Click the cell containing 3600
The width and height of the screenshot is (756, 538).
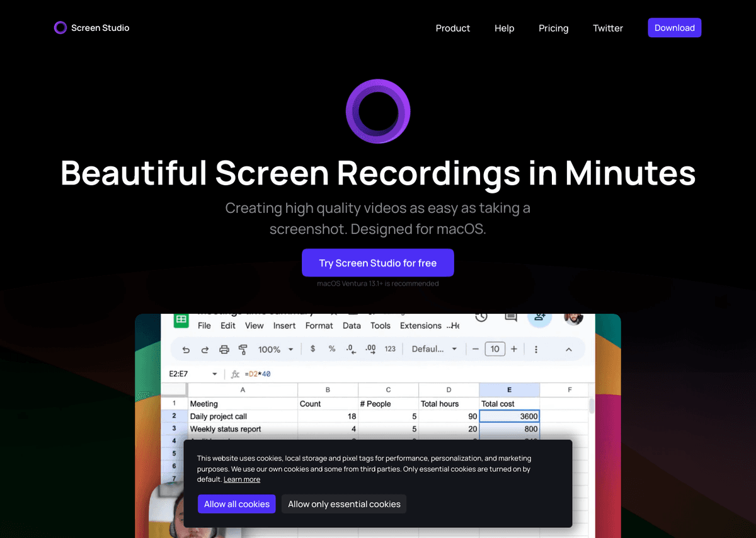[x=509, y=416]
